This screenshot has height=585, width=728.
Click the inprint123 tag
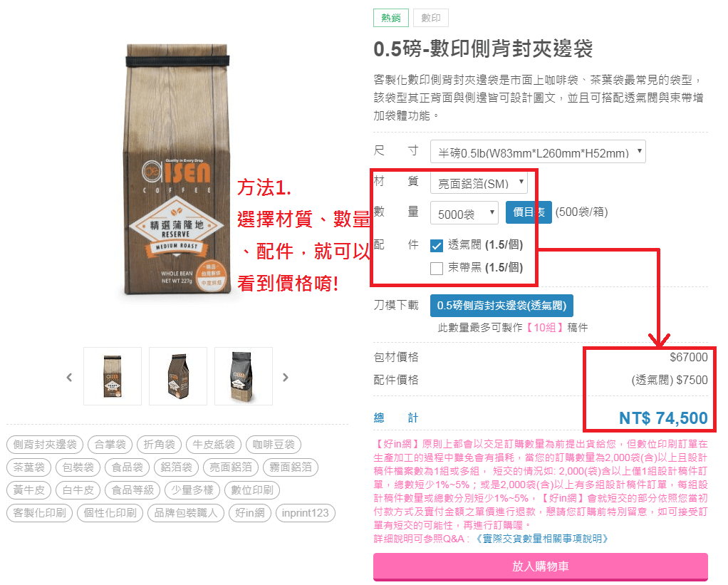click(305, 513)
